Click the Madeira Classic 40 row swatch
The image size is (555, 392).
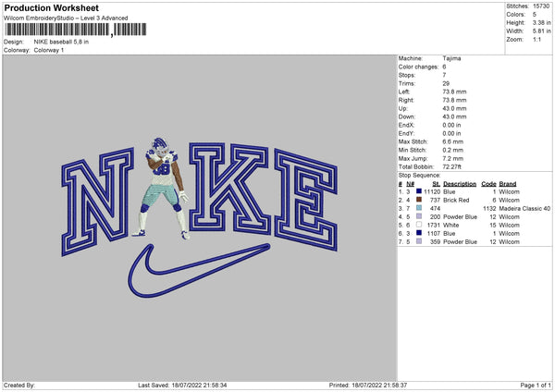click(419, 208)
